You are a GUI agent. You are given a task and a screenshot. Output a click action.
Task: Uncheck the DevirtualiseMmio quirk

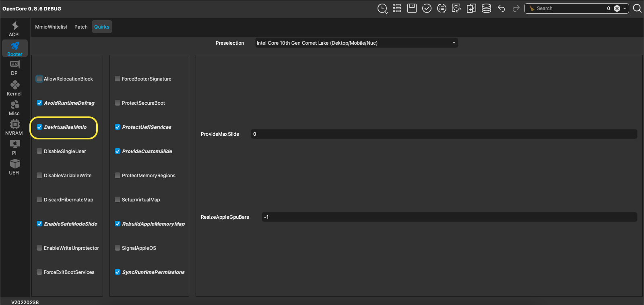pos(39,127)
